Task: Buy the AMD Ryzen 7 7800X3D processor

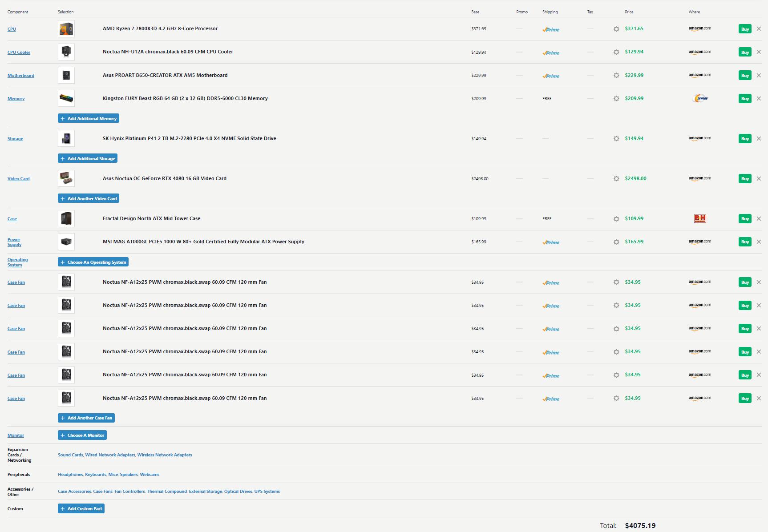Action: pyautogui.click(x=745, y=29)
